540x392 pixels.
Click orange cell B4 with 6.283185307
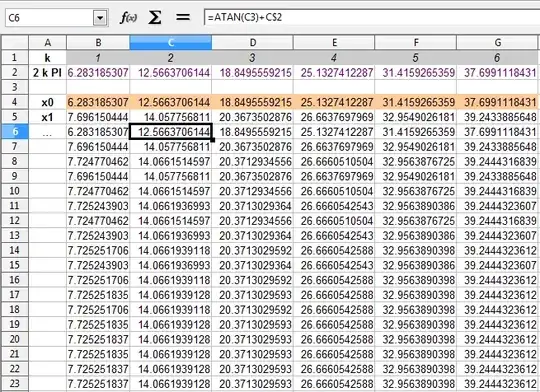pyautogui.click(x=98, y=102)
